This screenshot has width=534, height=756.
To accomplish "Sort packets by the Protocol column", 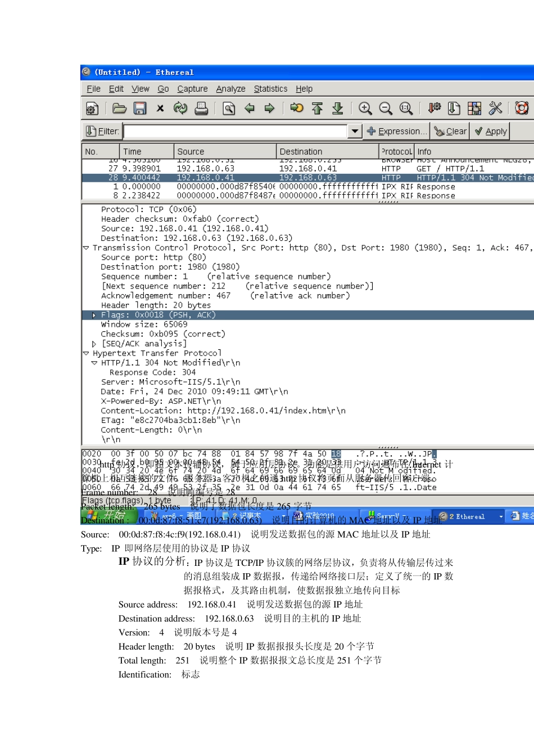I will tap(397, 152).
